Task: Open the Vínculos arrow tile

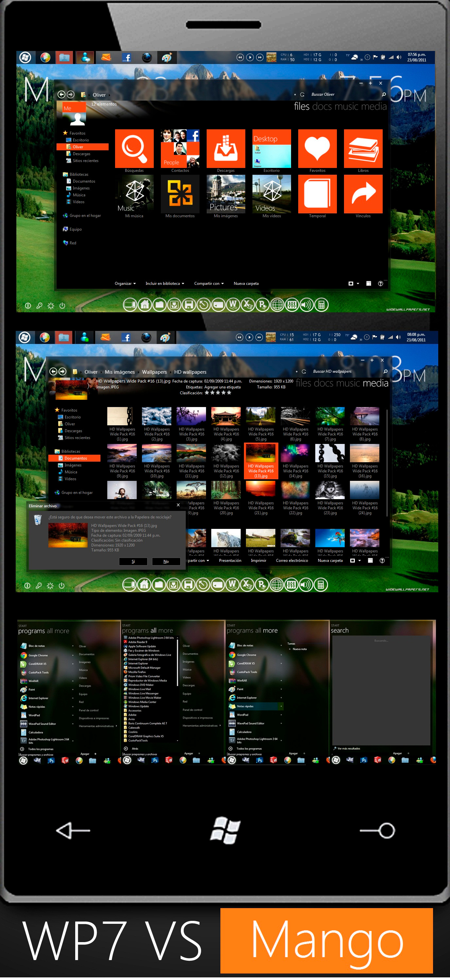Action: [x=363, y=194]
